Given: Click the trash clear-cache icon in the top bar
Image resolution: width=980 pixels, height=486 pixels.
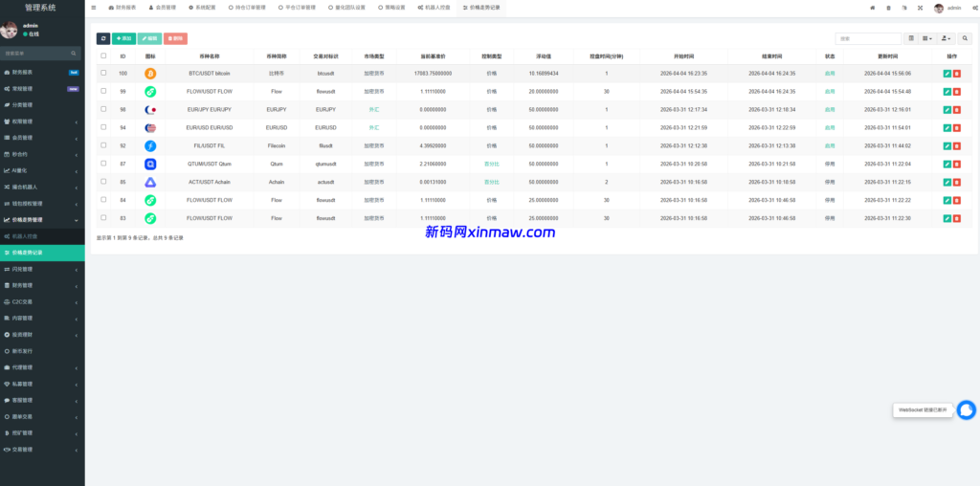Looking at the screenshot, I should (x=889, y=8).
